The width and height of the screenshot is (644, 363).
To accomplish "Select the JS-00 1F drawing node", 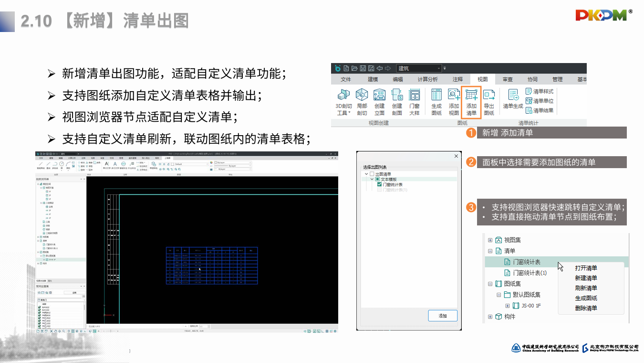I will point(531,306).
